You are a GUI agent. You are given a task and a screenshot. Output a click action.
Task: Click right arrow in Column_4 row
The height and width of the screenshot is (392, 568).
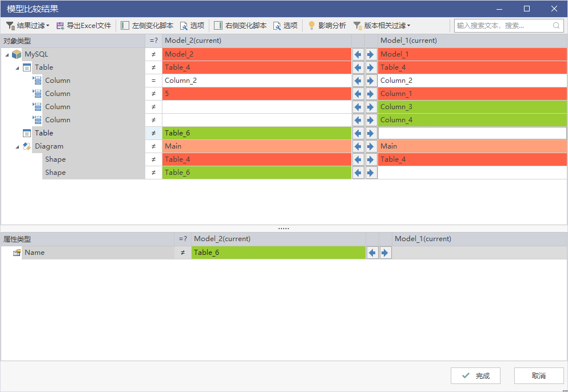pyautogui.click(x=370, y=120)
